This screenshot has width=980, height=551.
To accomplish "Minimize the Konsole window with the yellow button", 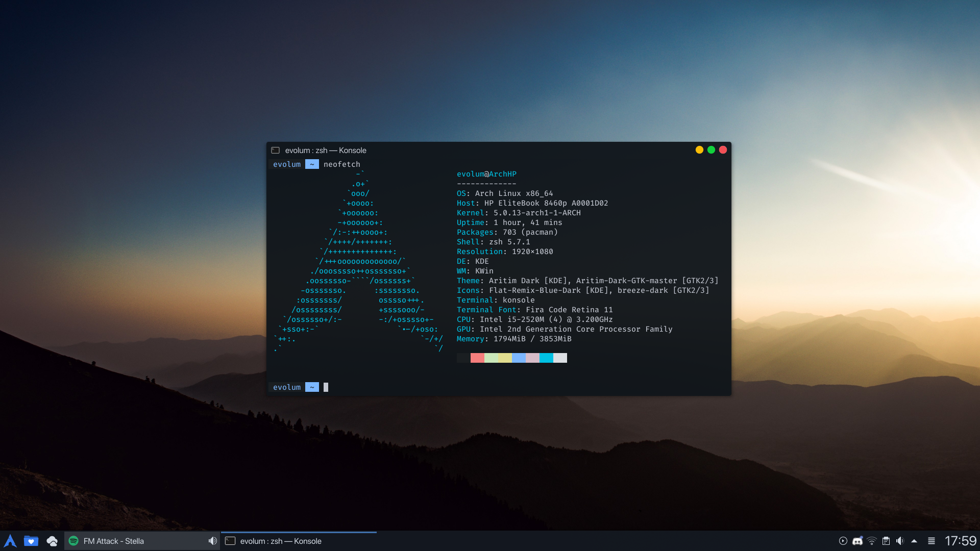I will tap(699, 149).
